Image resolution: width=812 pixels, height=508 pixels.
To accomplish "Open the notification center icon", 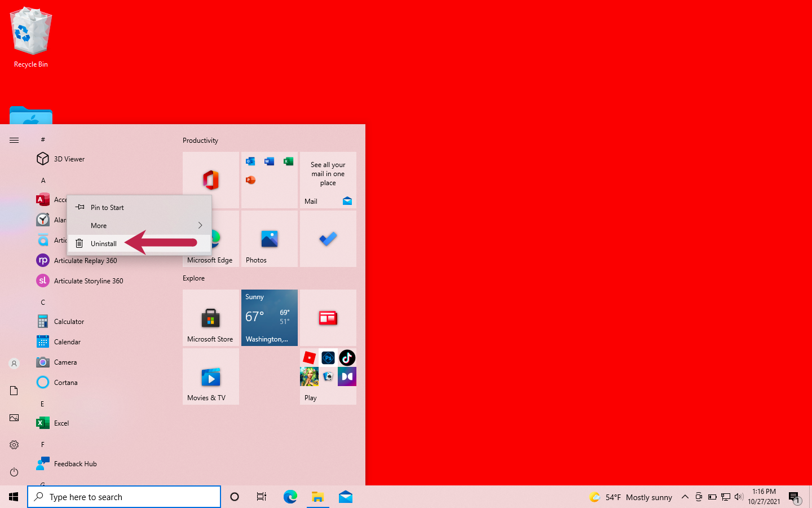I will [795, 497].
